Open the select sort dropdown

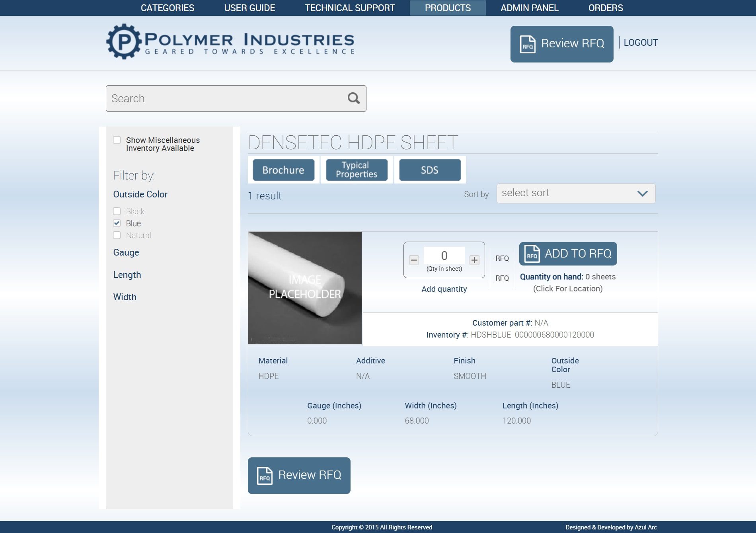coord(575,193)
